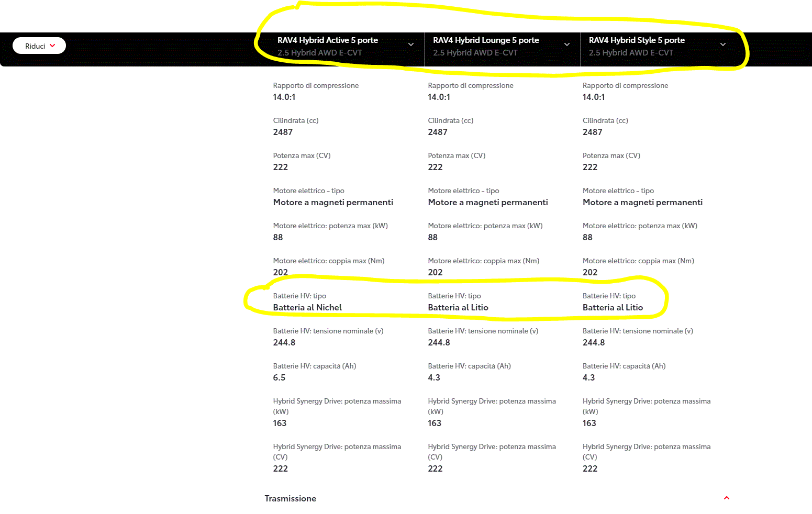Select displacement value "2487" in Style column

tap(593, 132)
